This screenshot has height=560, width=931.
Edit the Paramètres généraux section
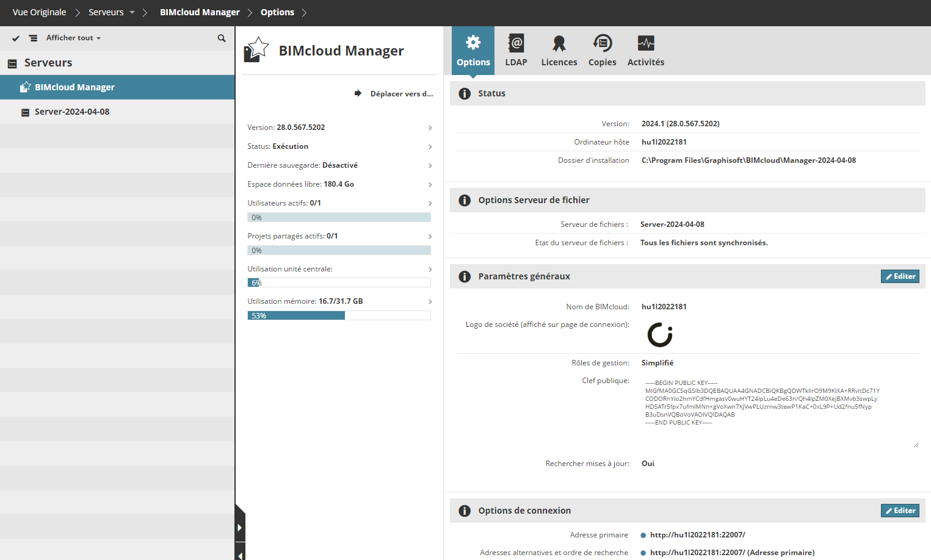point(900,276)
